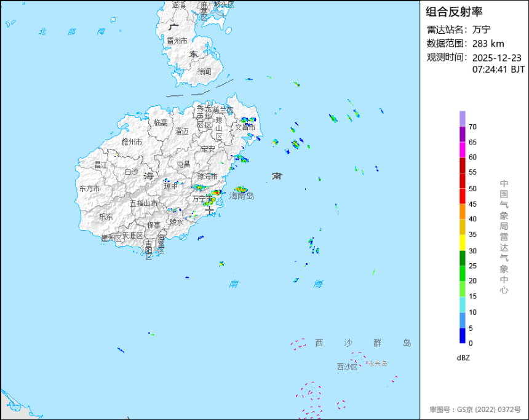Click the 组合反射率 title
This screenshot has height=420, width=529.
click(454, 12)
